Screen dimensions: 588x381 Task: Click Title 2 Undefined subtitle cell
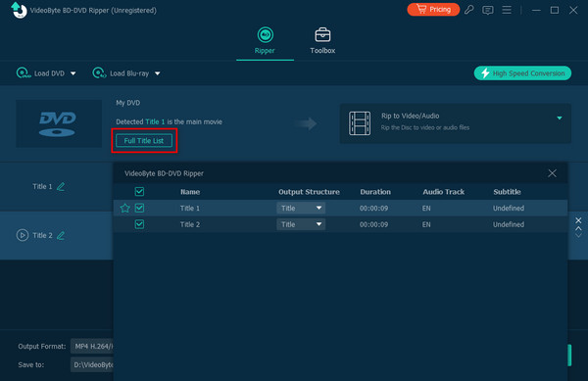[x=509, y=224]
